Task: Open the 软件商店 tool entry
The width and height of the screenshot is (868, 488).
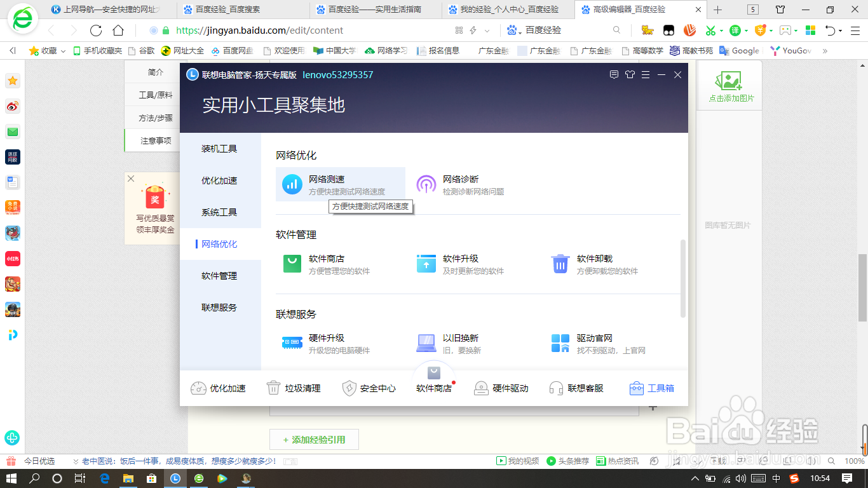Action: click(327, 264)
